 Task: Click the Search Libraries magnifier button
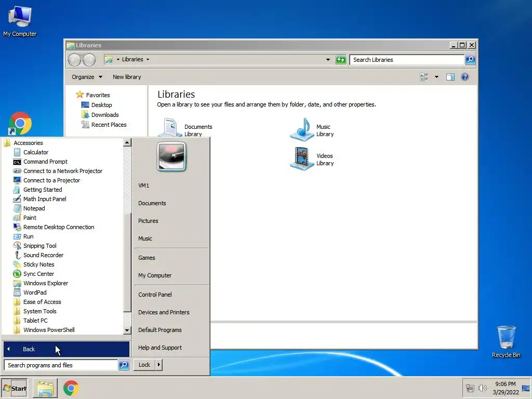[470, 60]
